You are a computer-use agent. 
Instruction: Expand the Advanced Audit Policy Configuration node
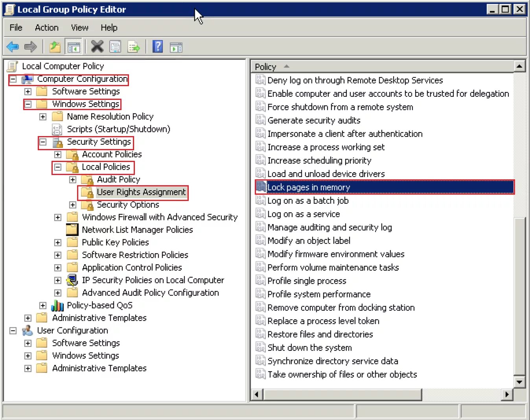tap(58, 293)
